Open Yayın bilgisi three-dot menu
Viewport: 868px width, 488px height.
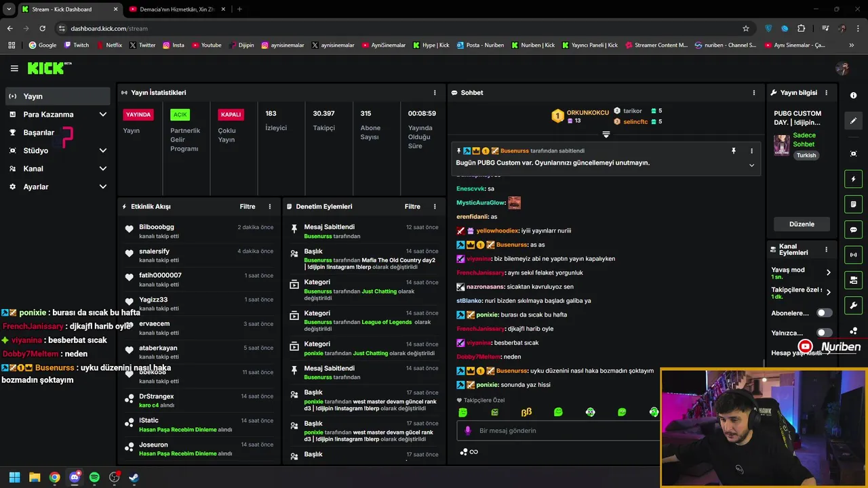(x=826, y=93)
